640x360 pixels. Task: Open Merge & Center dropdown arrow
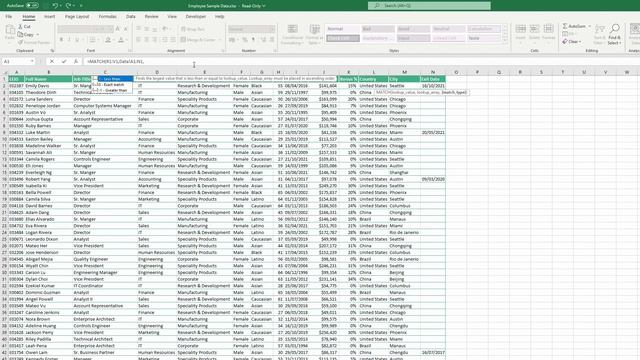220,40
